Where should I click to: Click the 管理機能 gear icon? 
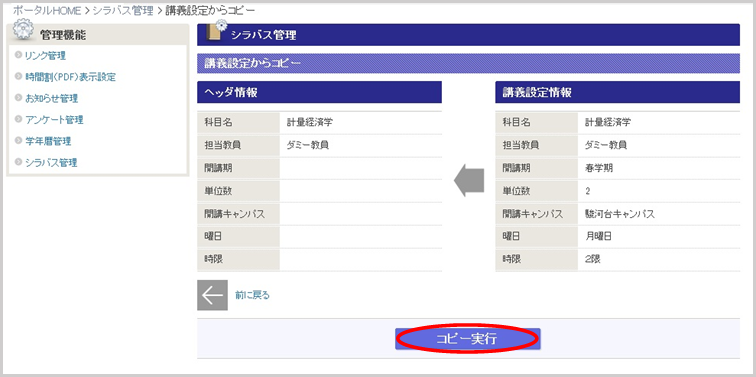pyautogui.click(x=23, y=29)
